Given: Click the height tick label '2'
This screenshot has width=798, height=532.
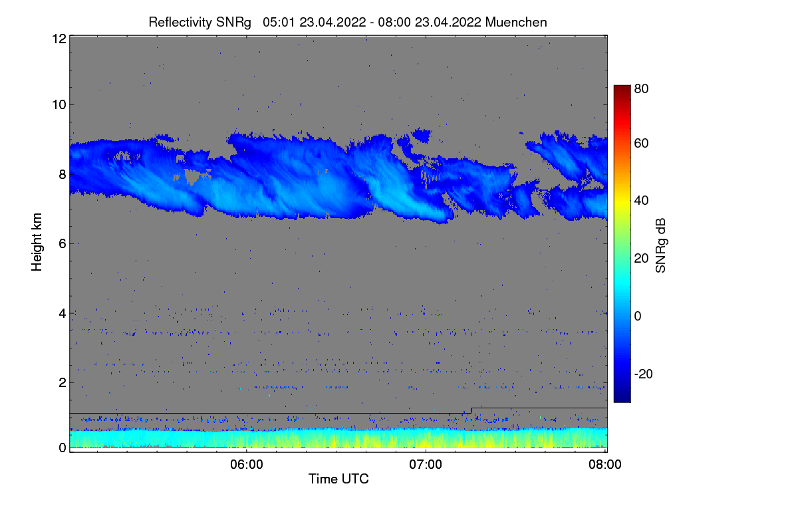Looking at the screenshot, I should (62, 382).
